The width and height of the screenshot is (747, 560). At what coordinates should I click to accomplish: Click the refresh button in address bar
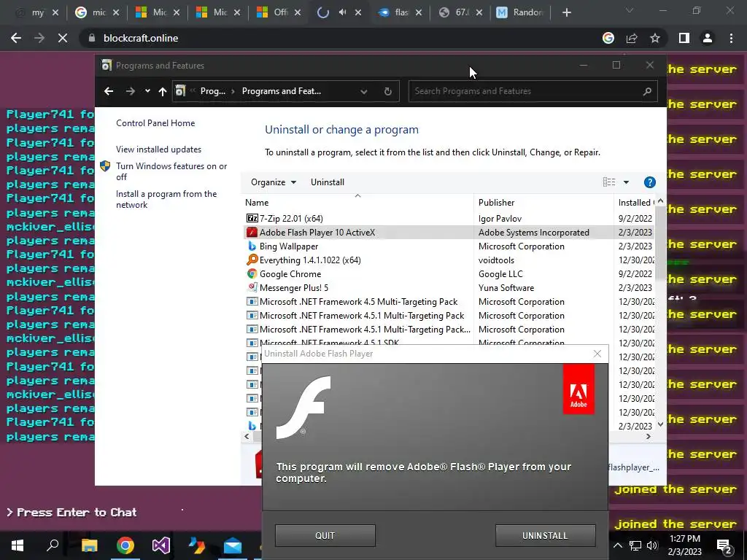coord(388,91)
